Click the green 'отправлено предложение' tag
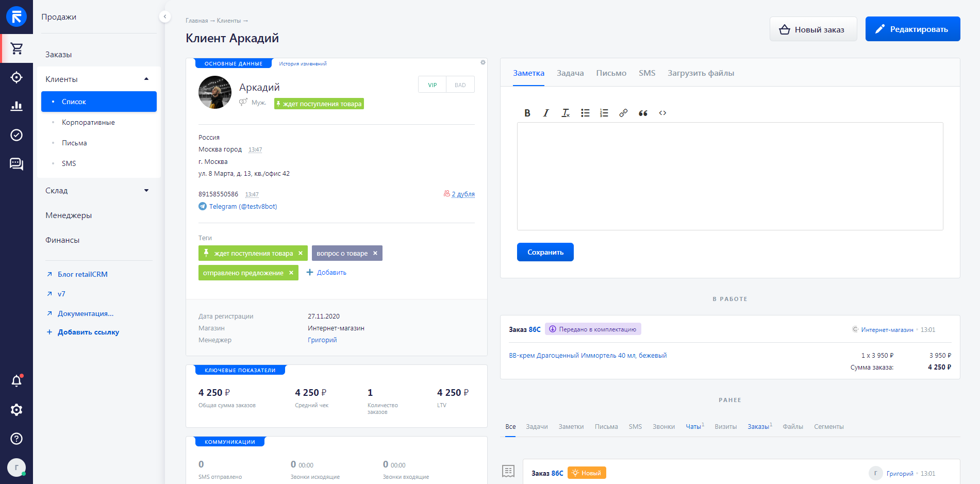Viewport: 980px width, 484px height. (x=243, y=273)
